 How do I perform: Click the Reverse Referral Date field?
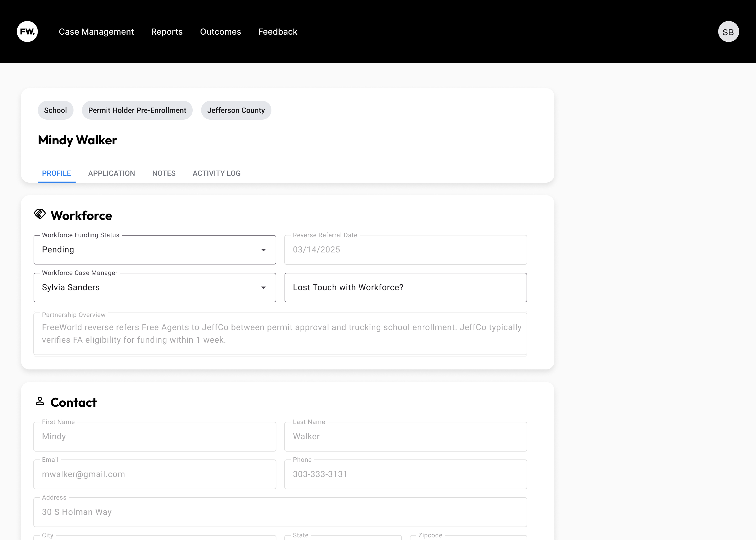pos(406,250)
